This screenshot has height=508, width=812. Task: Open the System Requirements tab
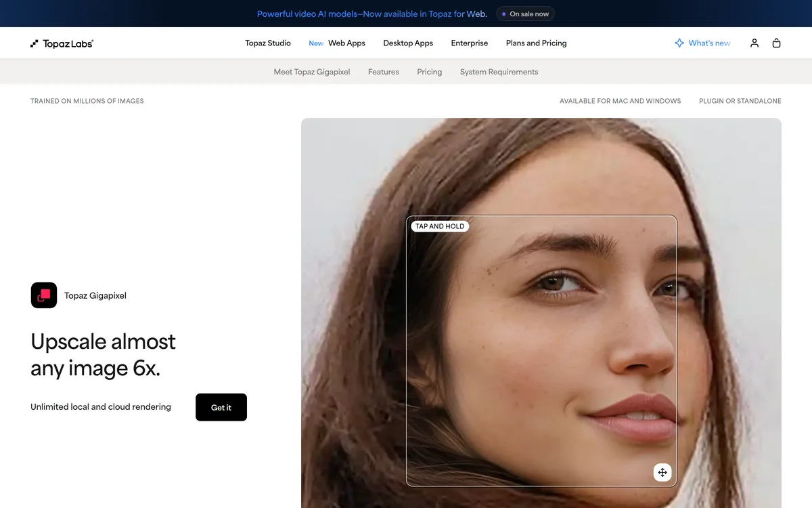[499, 72]
